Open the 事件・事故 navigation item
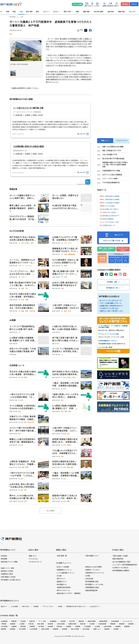Screen dimensions: 139x644 (x=29, y=11)
